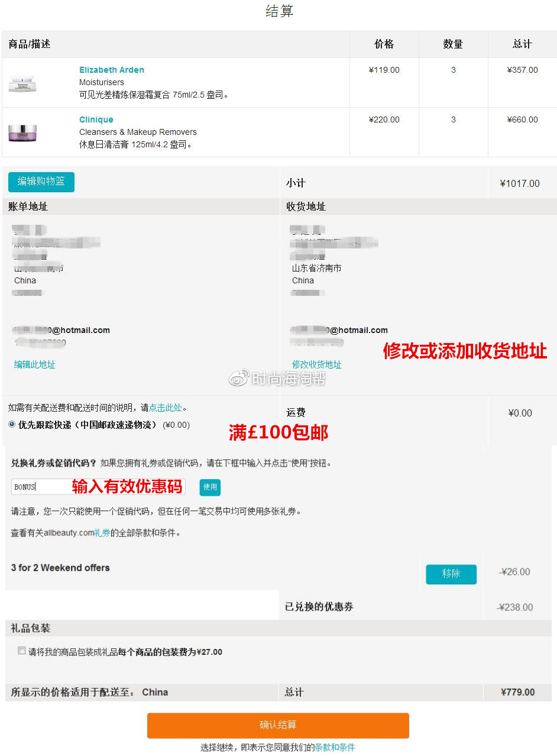Click the 修改收货地址 link
Viewport: 557px width, 756px height.
[x=316, y=364]
